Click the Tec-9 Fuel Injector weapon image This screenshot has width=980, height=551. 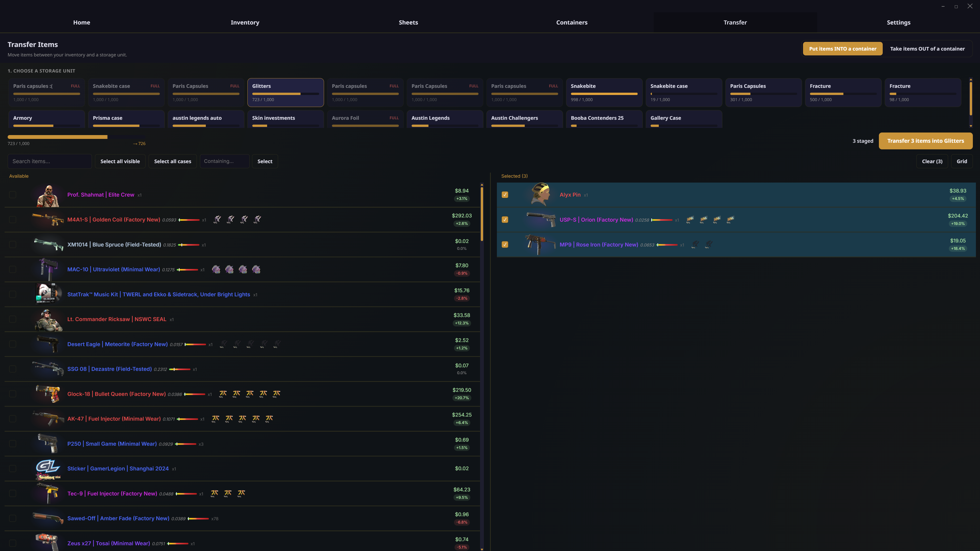pyautogui.click(x=48, y=494)
